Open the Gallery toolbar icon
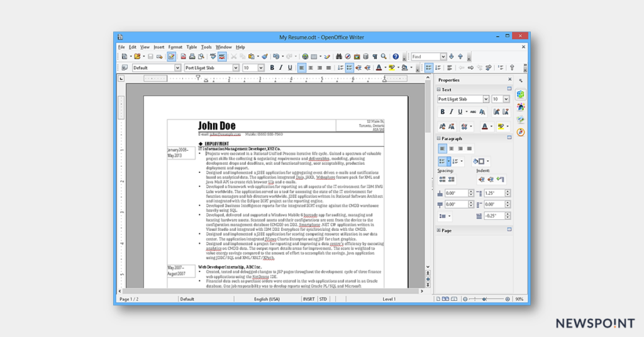Screen dimensions: 644x337 pyautogui.click(x=357, y=57)
